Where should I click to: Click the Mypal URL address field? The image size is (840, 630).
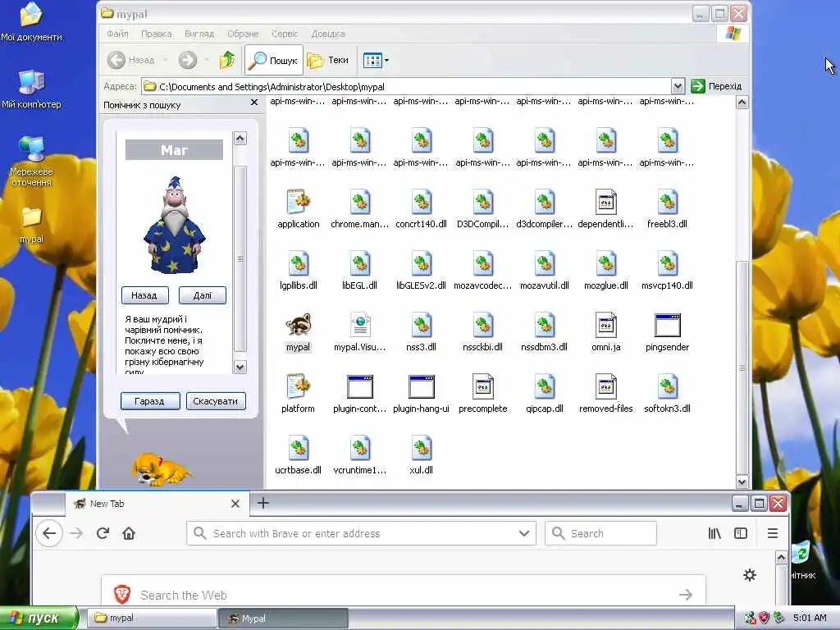(x=362, y=533)
